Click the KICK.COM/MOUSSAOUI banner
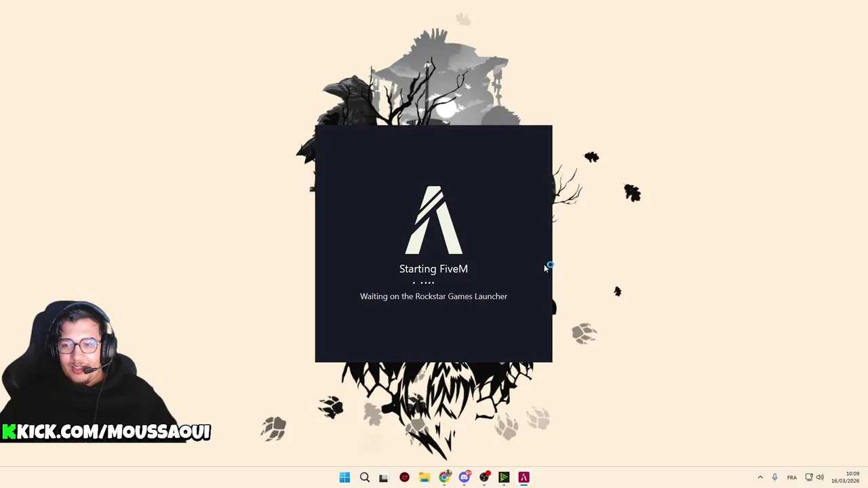868x488 pixels. pos(106,432)
